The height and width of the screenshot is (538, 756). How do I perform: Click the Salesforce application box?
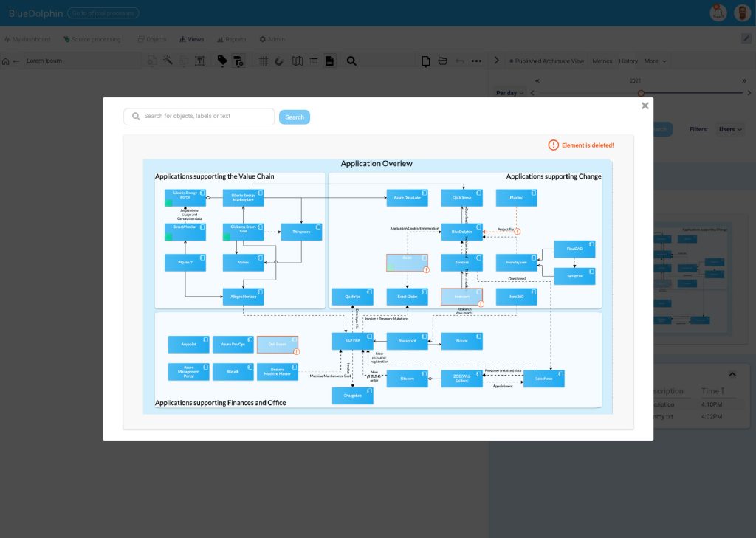pos(543,379)
